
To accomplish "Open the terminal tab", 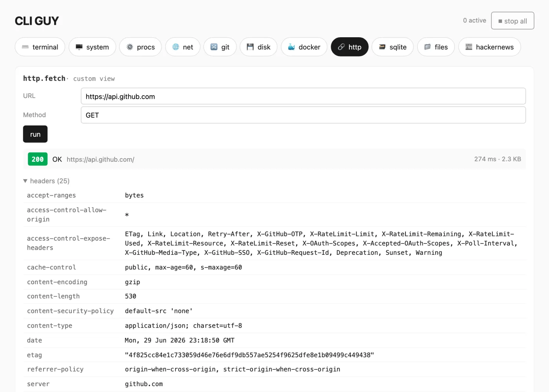I will pos(40,47).
